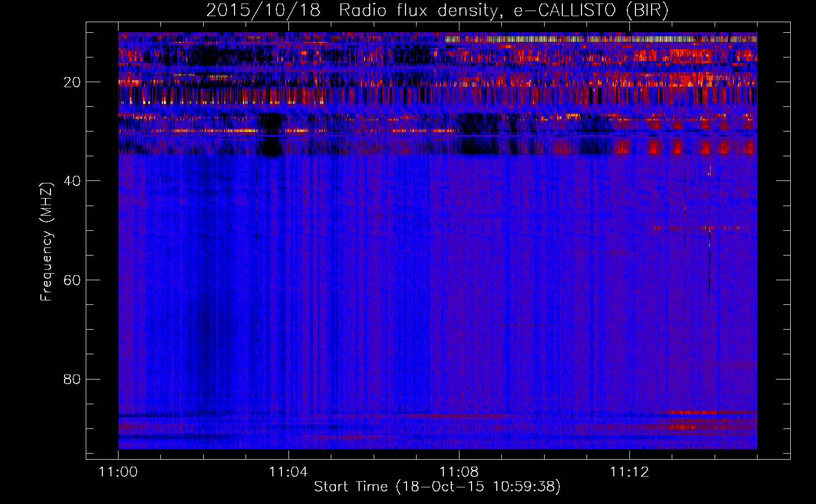
Task: Click the 20 MHz frequency tick label
Action: click(x=73, y=82)
